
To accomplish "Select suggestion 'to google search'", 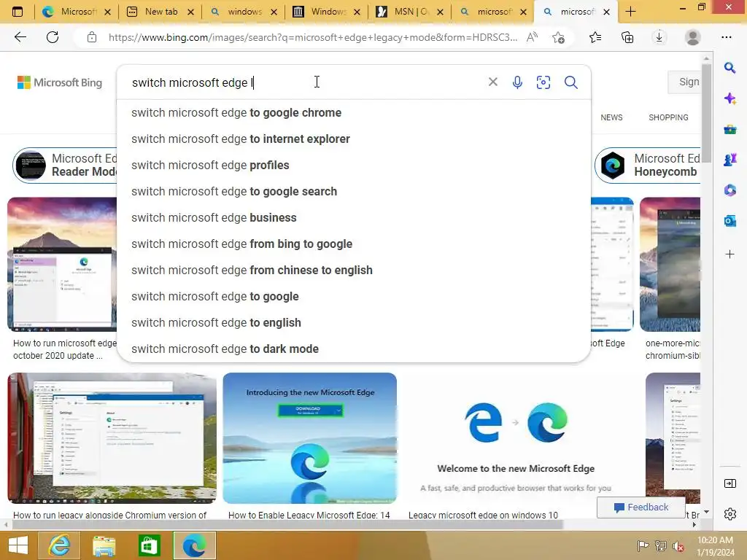I will click(354, 192).
